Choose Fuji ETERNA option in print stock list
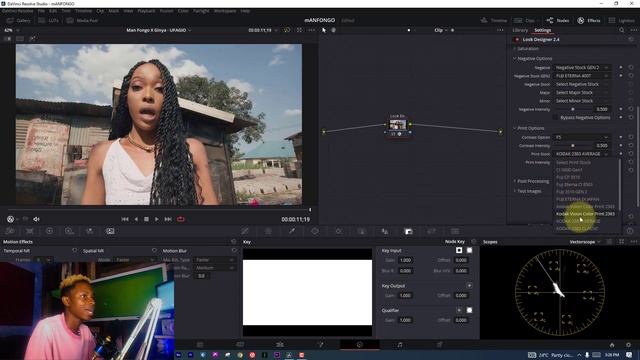The image size is (640, 360). pyautogui.click(x=578, y=199)
